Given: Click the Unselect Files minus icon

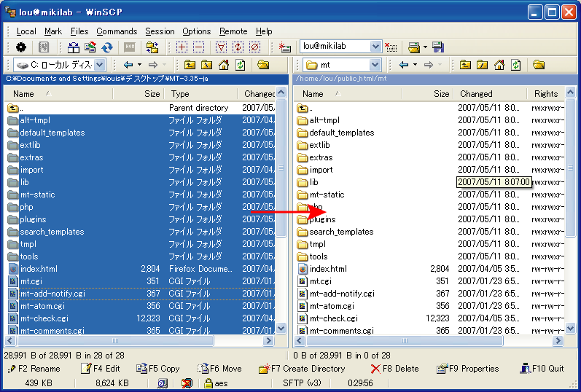Looking at the screenshot, I should click(x=199, y=47).
